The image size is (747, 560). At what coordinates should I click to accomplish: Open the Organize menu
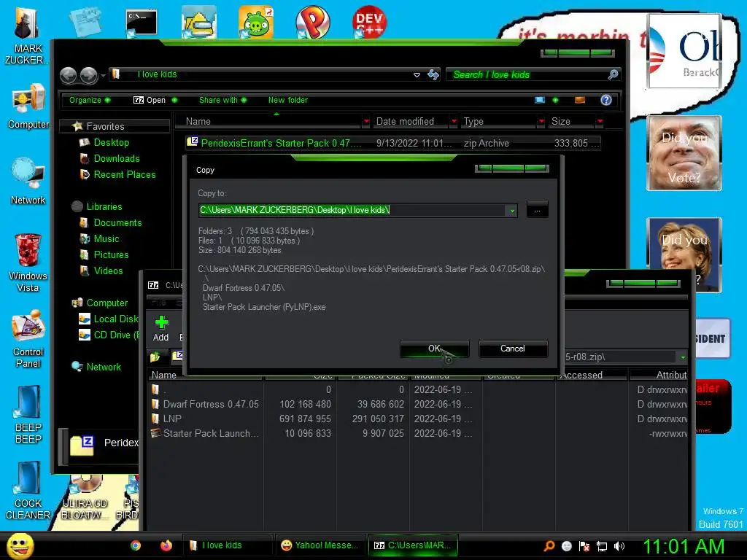tap(89, 100)
